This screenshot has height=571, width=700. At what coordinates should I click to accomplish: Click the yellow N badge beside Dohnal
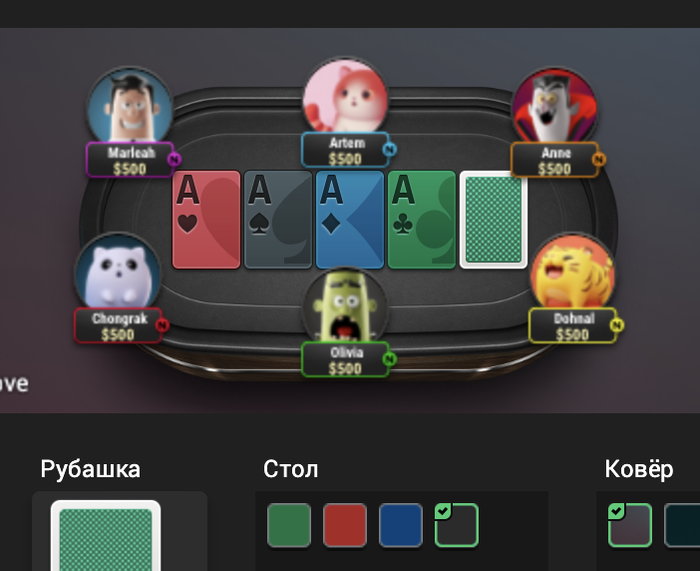click(617, 325)
